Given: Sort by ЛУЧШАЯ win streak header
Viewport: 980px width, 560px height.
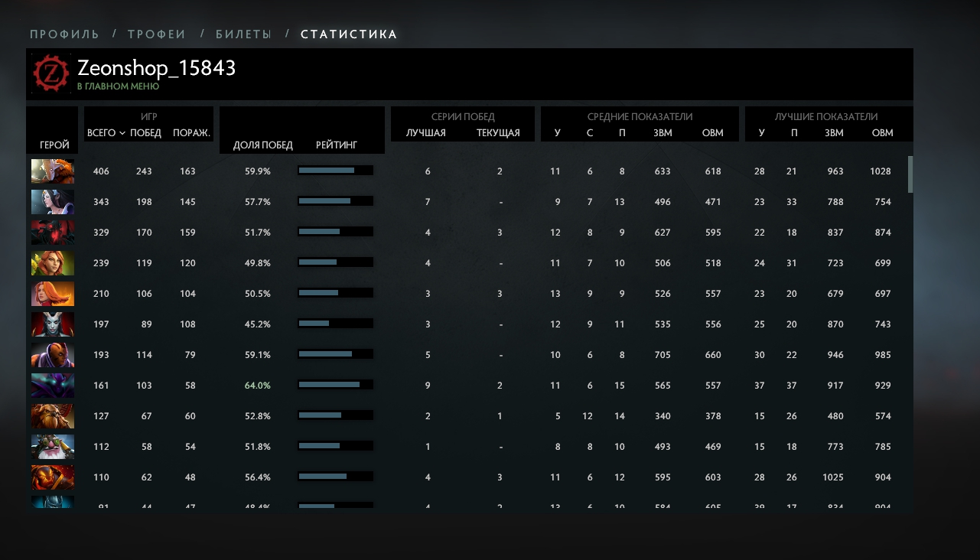Looking at the screenshot, I should point(426,133).
